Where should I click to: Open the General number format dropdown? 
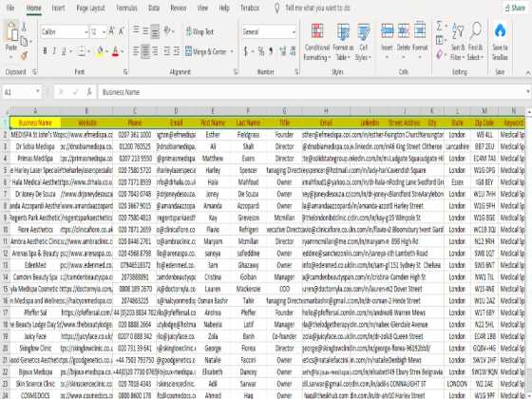[x=294, y=32]
